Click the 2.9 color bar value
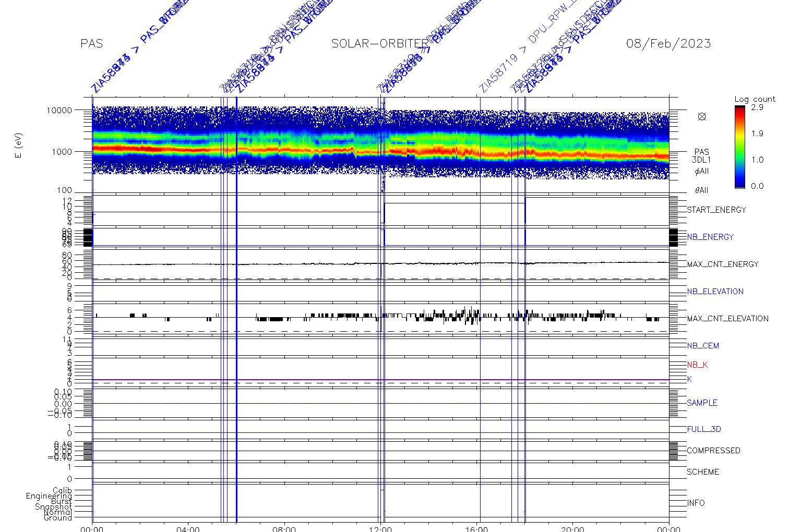The image size is (789, 532). click(x=757, y=107)
